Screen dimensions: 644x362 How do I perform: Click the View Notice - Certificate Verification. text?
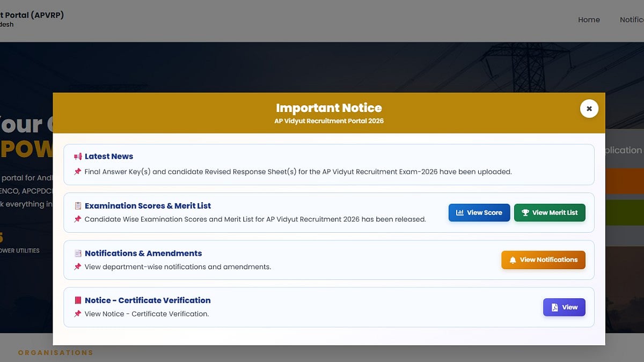[147, 314]
